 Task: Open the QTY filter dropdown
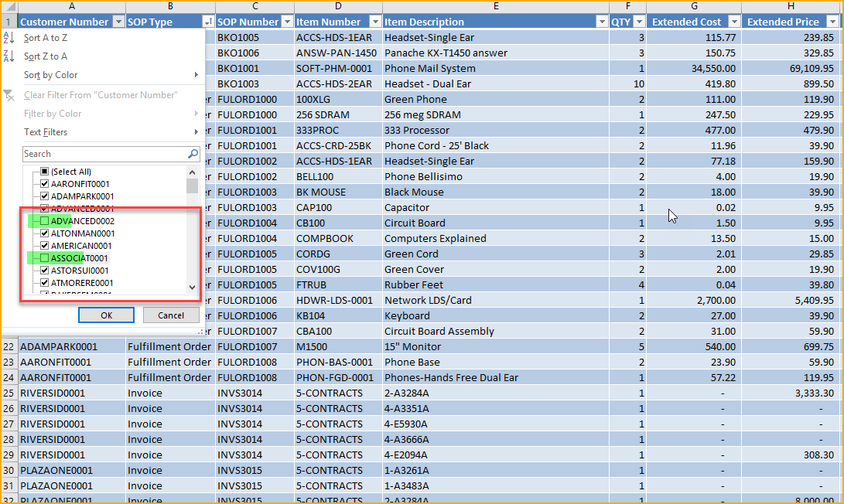tap(639, 22)
